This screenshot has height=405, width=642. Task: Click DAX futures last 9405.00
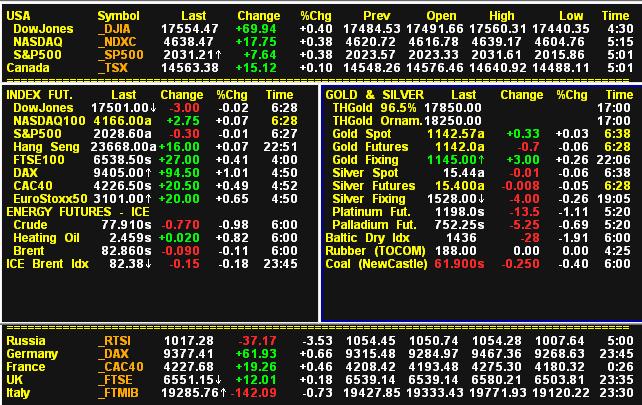pos(122,173)
